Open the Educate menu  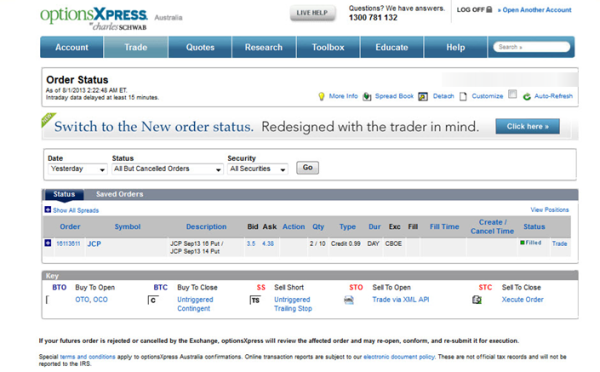(x=392, y=47)
